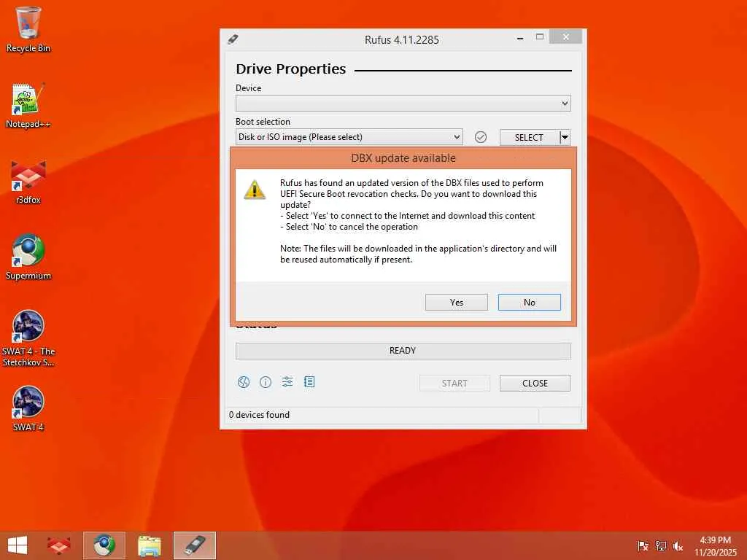Expand the Boot selection combo box

pyautogui.click(x=349, y=137)
